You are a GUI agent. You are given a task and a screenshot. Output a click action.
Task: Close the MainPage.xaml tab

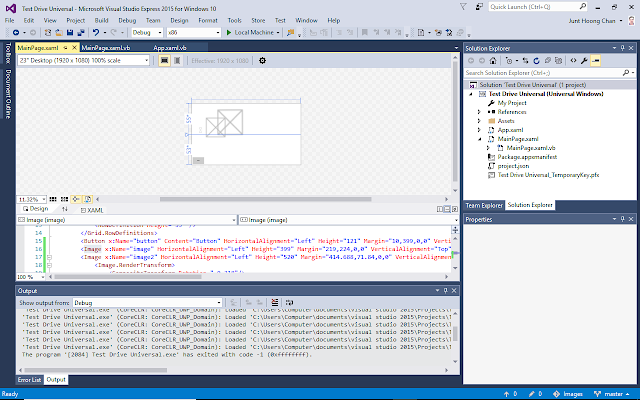[x=74, y=48]
